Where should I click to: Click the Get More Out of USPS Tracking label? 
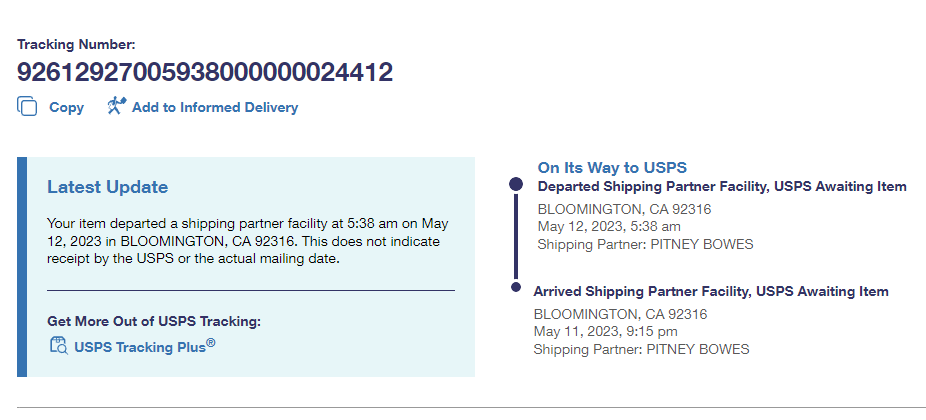click(x=153, y=321)
